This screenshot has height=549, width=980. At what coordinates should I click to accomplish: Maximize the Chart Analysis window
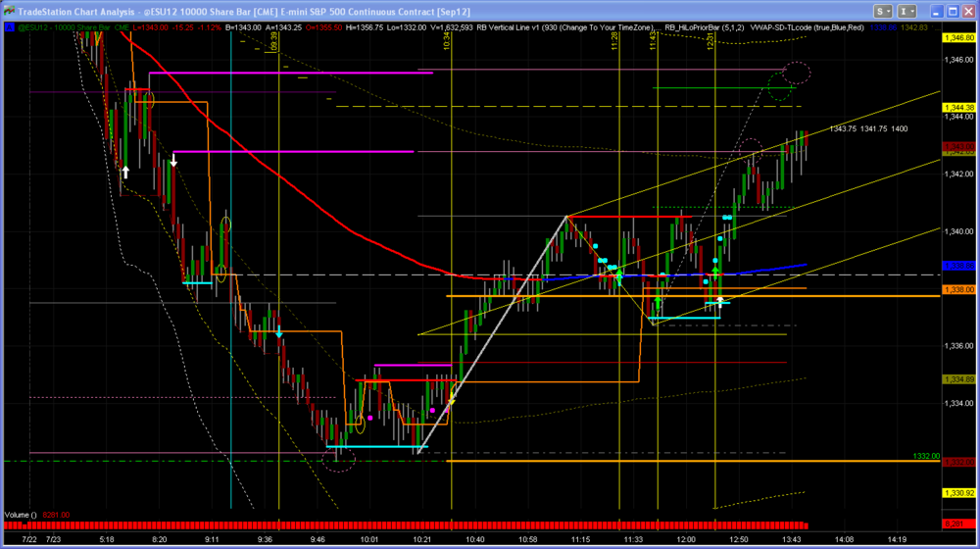click(953, 11)
